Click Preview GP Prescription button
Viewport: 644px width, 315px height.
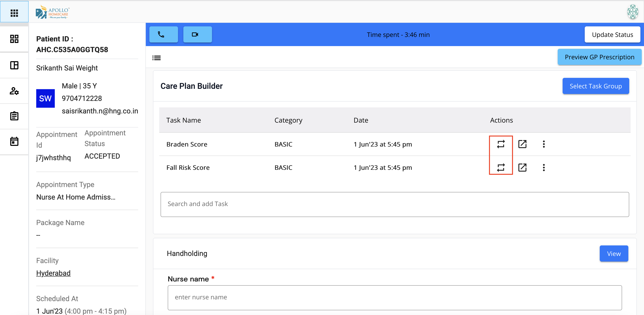tap(599, 57)
